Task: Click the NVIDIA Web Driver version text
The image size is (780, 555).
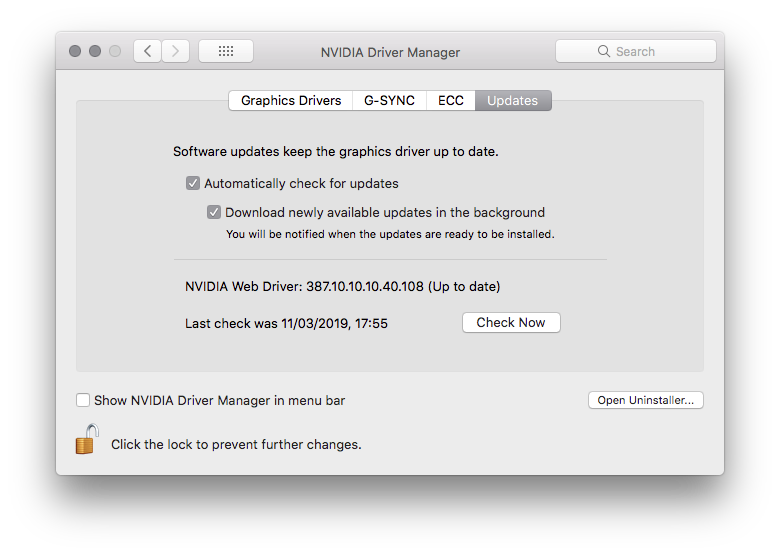Action: pos(343,287)
